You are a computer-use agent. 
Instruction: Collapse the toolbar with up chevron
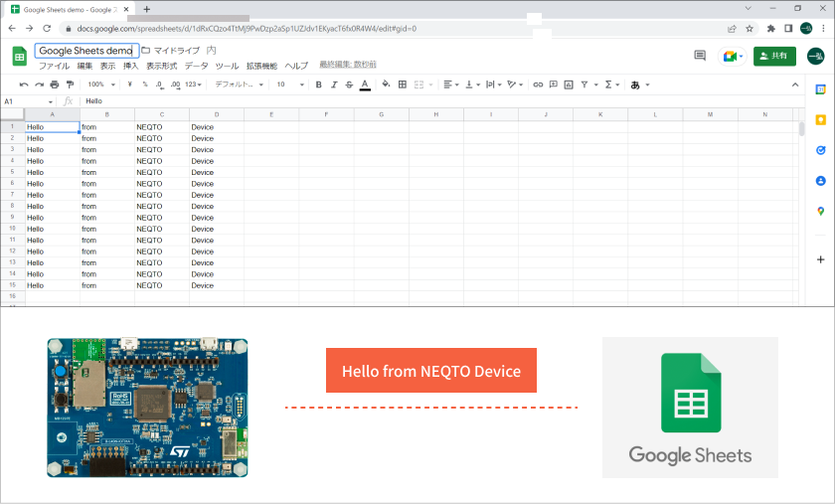point(795,84)
